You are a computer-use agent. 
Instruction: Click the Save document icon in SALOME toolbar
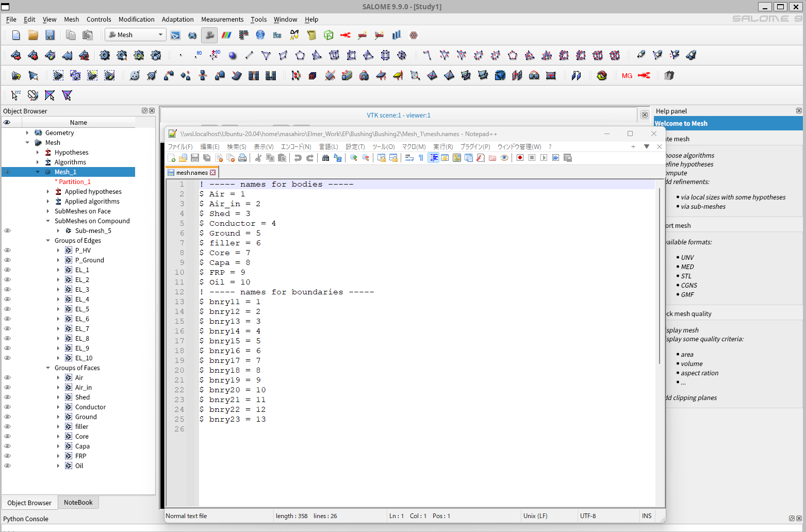pyautogui.click(x=50, y=35)
